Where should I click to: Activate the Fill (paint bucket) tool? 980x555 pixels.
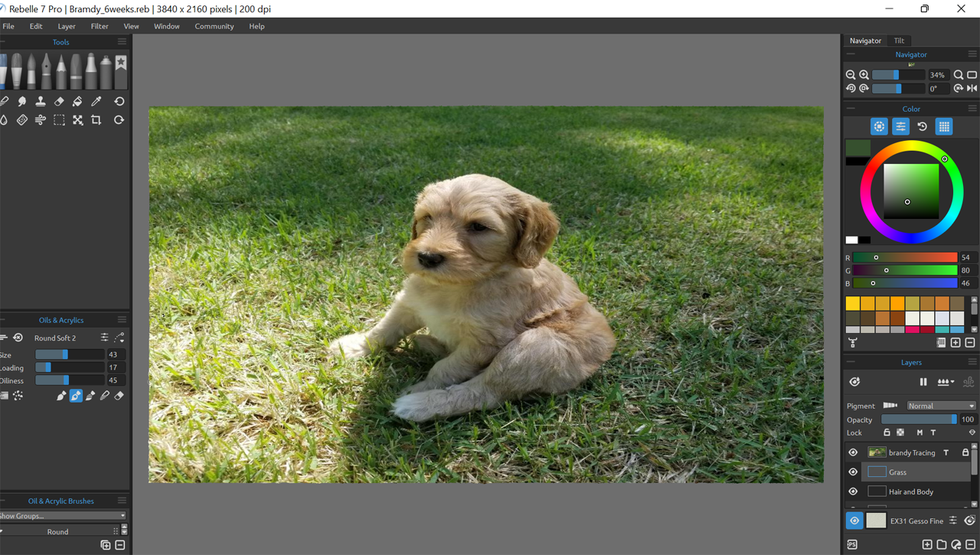(77, 101)
